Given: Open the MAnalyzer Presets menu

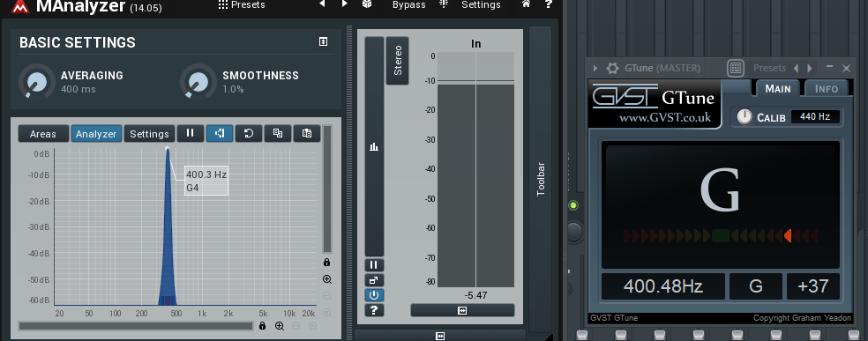Looking at the screenshot, I should tap(242, 5).
